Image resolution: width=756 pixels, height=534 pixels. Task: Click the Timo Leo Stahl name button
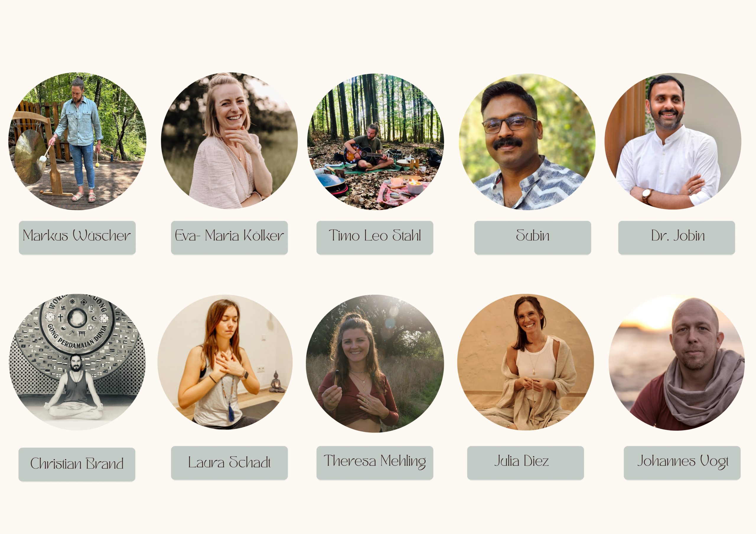point(375,237)
